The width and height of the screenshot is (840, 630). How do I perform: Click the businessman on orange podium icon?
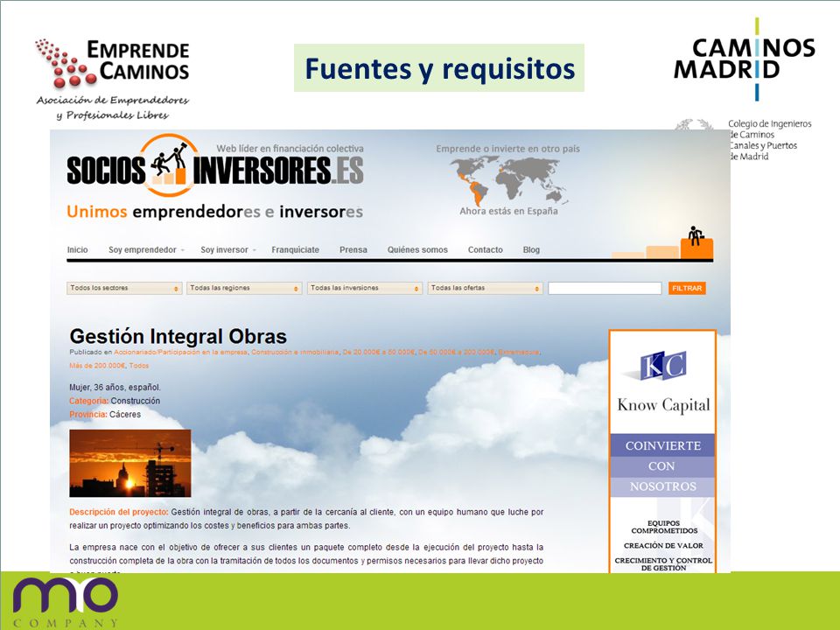click(x=696, y=242)
